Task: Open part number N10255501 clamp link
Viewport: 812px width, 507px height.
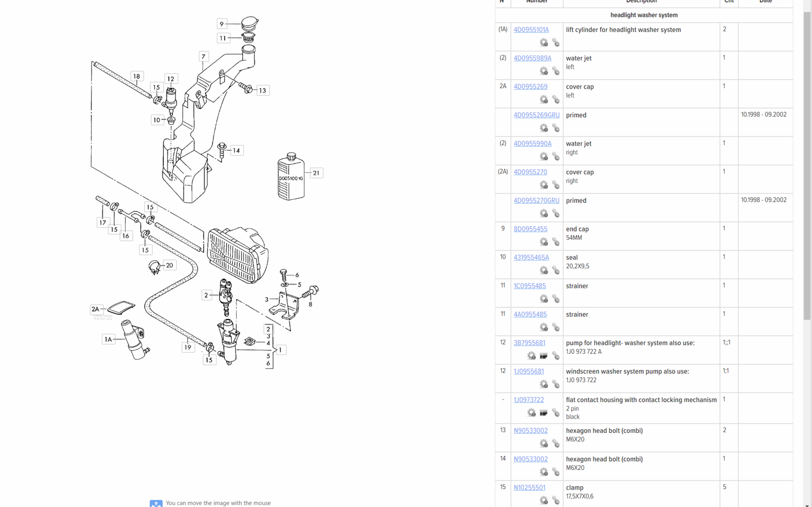Action: 529,487
